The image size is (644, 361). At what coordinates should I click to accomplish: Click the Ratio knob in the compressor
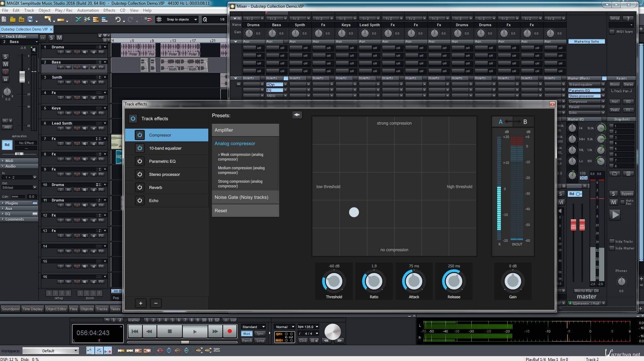374,281
